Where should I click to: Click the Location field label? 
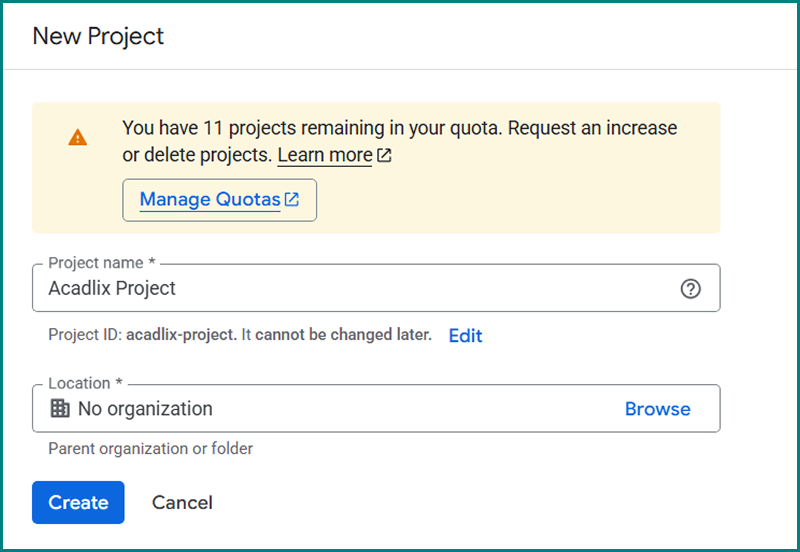(x=85, y=383)
